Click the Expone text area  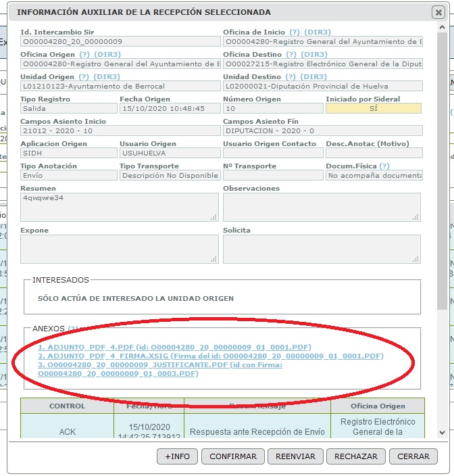point(120,249)
